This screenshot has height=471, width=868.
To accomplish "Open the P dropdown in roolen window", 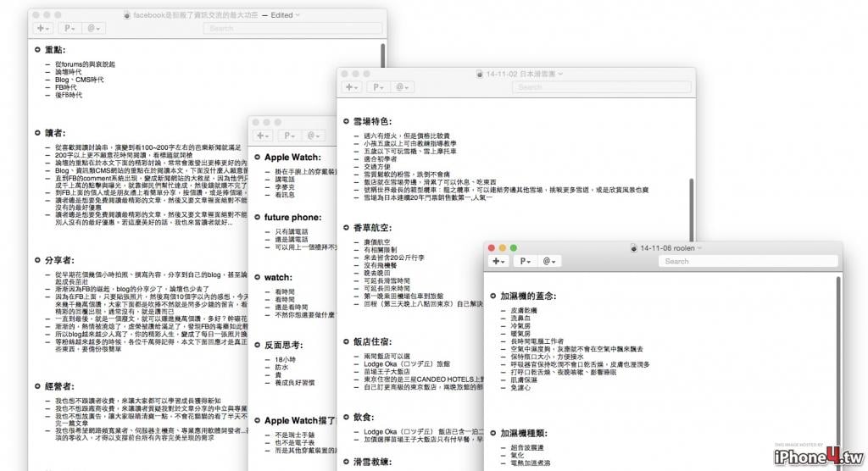I will coord(525,261).
